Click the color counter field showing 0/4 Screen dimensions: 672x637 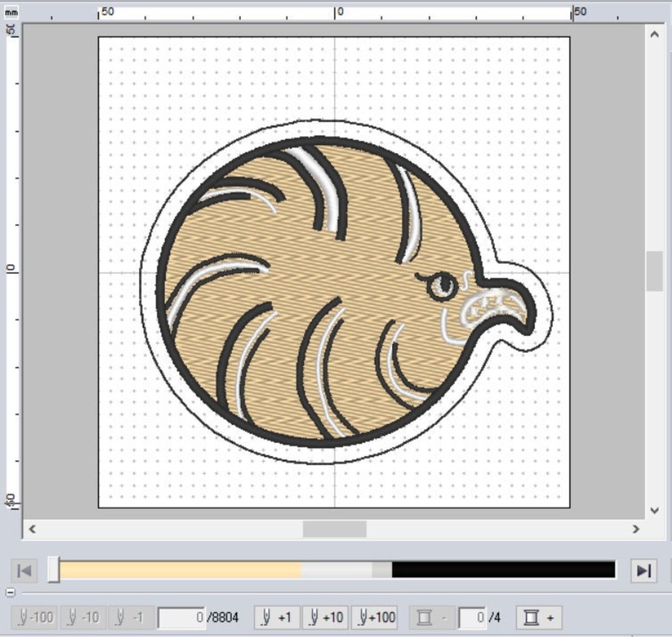pos(472,617)
